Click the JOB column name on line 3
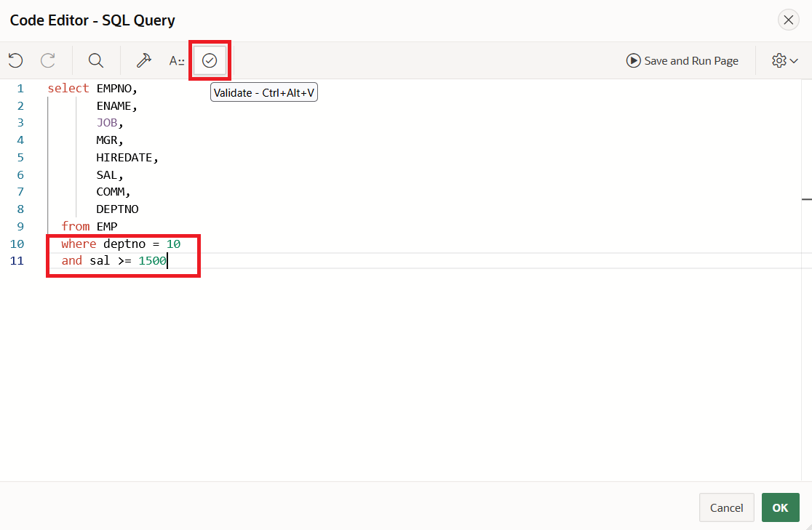This screenshot has width=812, height=530. point(106,122)
